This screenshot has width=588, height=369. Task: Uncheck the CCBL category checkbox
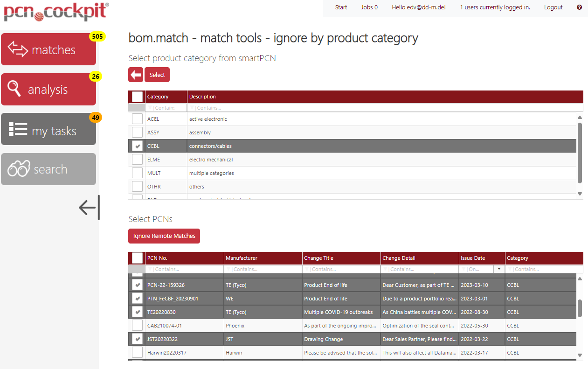click(137, 146)
